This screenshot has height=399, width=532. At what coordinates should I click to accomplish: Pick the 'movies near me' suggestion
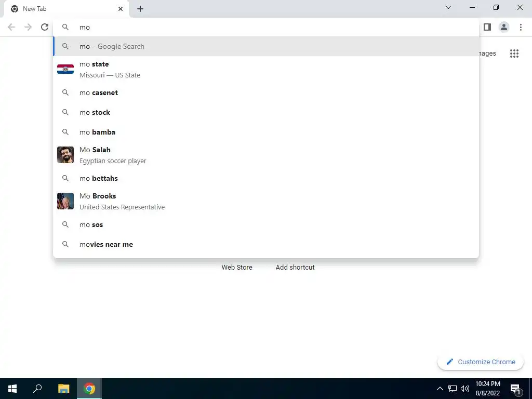tap(266, 244)
